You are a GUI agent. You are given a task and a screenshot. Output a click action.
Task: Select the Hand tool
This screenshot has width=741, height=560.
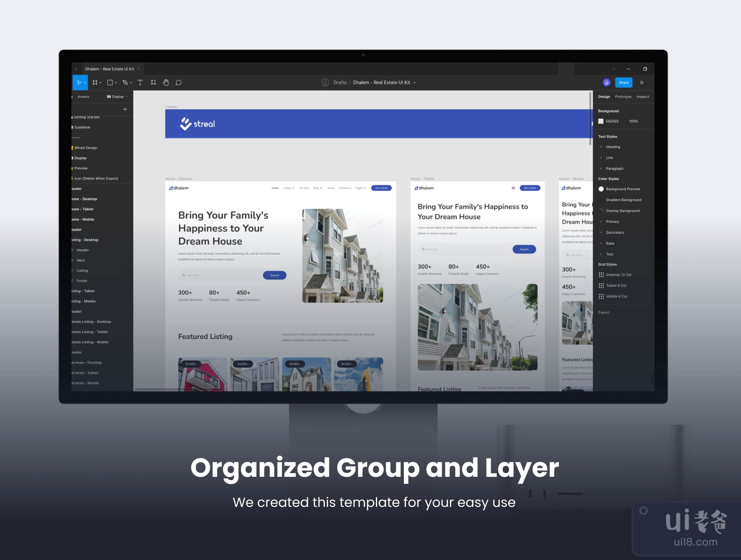click(x=166, y=83)
